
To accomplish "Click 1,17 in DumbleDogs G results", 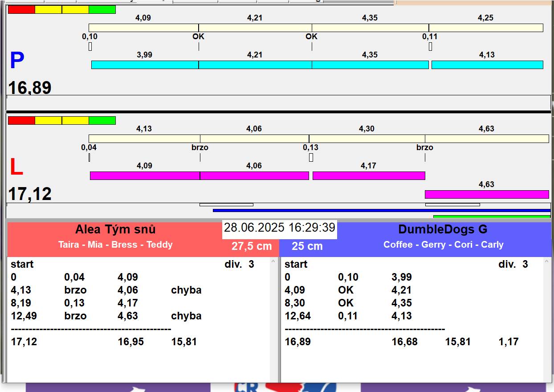I will pos(509,342).
